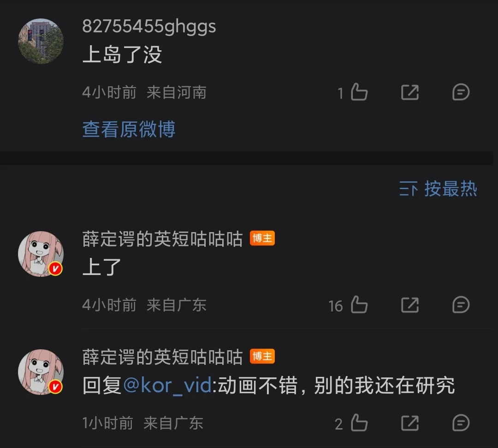Open the 按最热 sort dropdown
This screenshot has height=448, width=498.
coord(439,189)
